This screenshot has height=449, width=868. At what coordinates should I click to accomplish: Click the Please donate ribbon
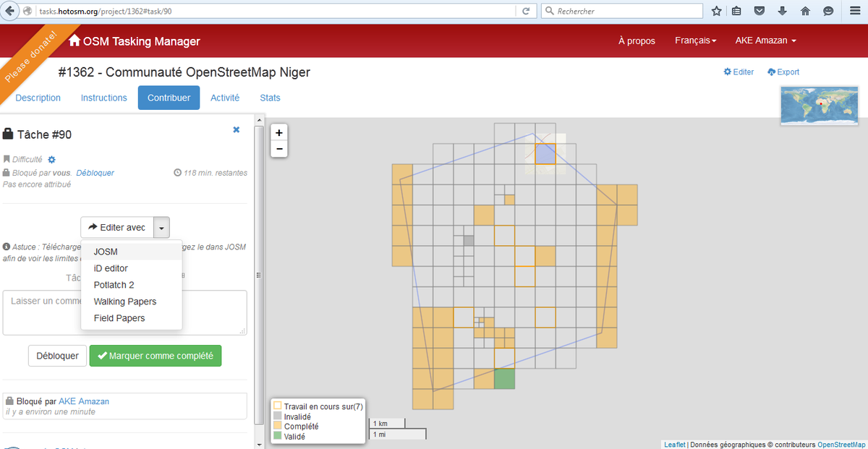(30, 57)
